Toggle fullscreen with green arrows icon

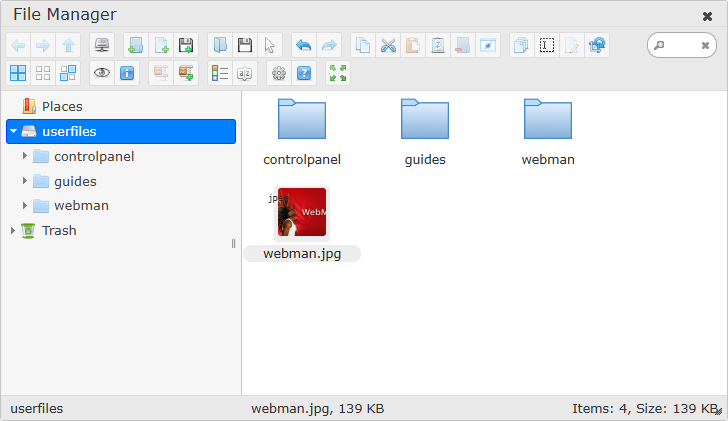point(338,73)
